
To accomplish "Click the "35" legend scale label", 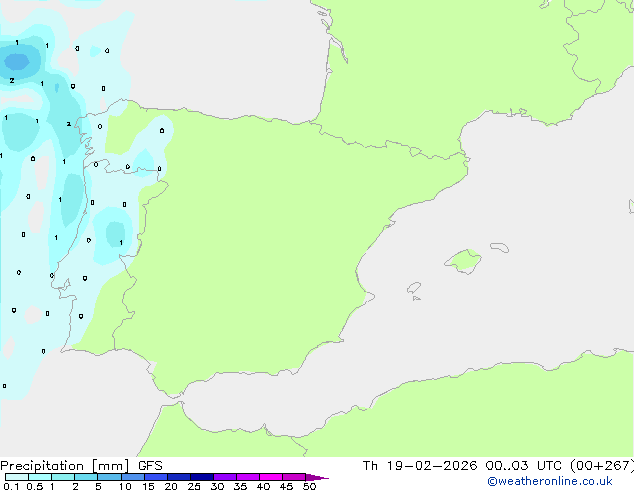I will 241,486.
